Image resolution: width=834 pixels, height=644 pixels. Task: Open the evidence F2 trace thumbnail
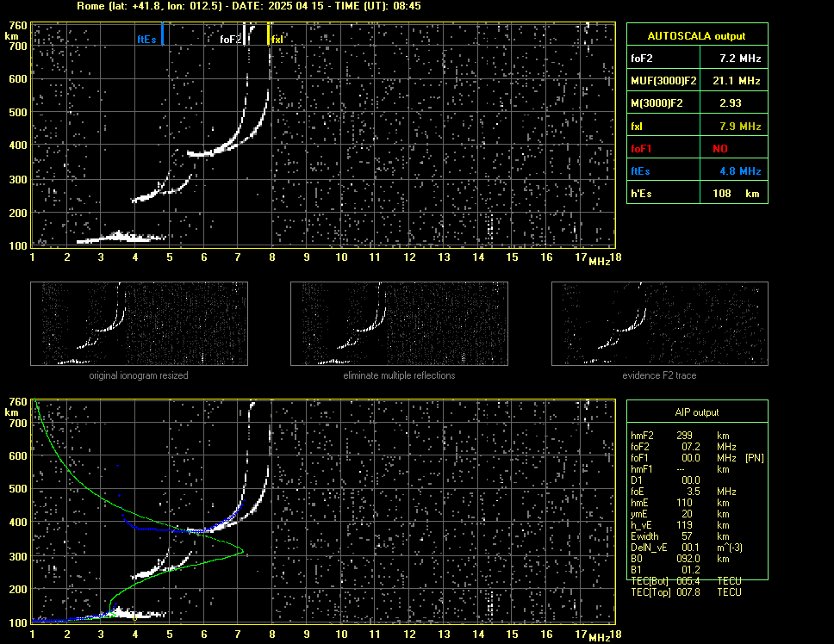pos(660,324)
